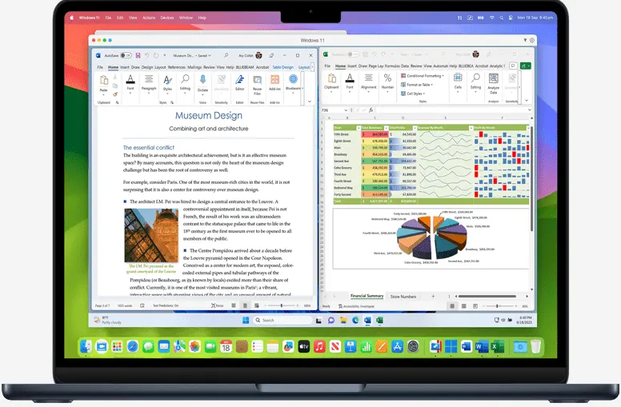Viewport: 621px width, 407px height.
Task: Click the pie chart in Excel sheet
Action: coord(432,238)
